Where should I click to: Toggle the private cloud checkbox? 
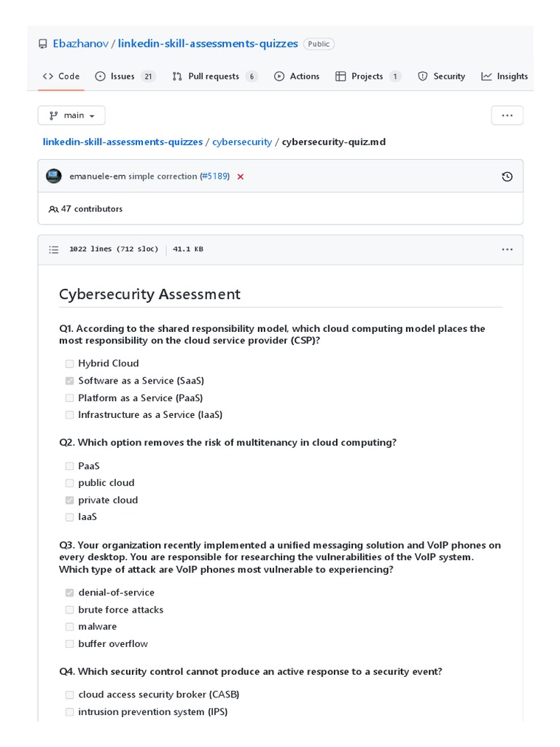(x=69, y=500)
